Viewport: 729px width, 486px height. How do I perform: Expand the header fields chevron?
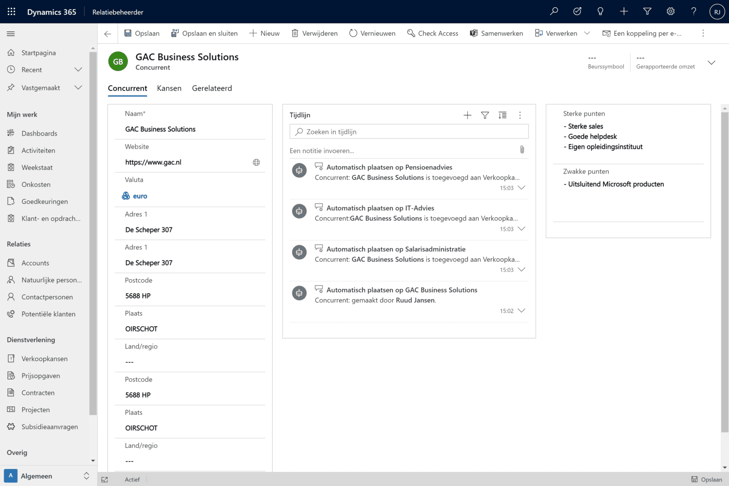coord(711,63)
